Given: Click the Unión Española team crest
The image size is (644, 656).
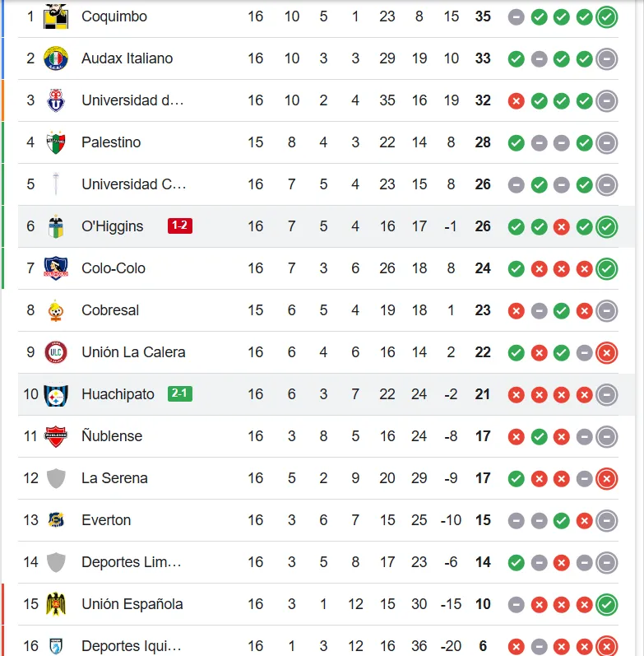Looking at the screenshot, I should pyautogui.click(x=56, y=604).
